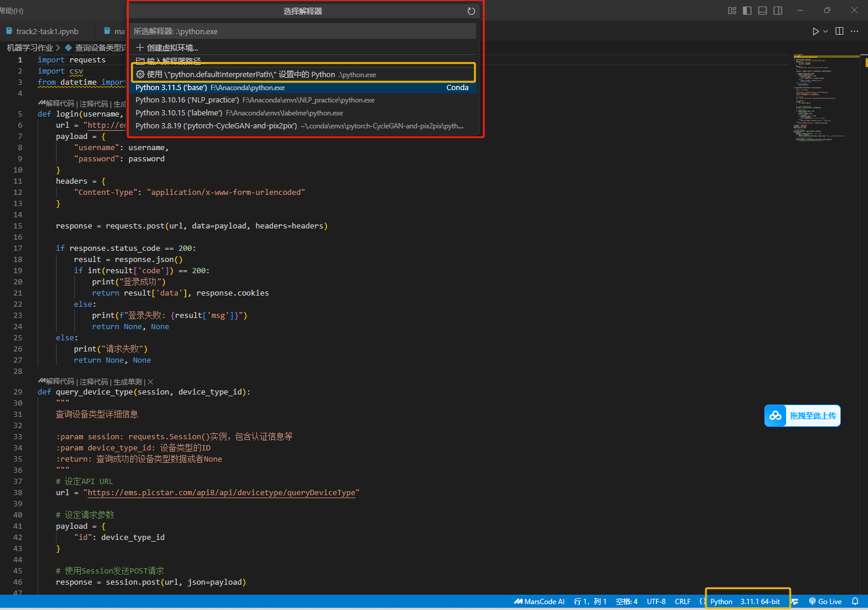Viewport: 868px width, 610px height.
Task: Change UTF-8 file encoding
Action: click(x=656, y=602)
